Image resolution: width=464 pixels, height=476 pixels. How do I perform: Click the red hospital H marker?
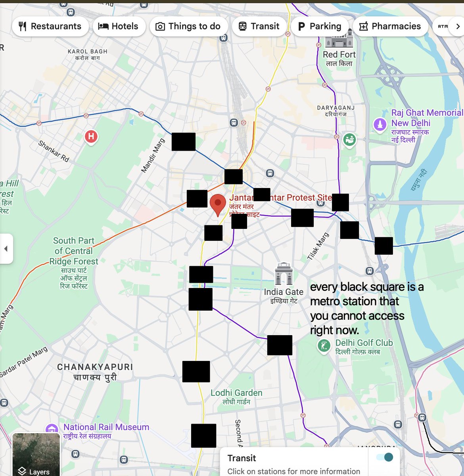point(91,137)
